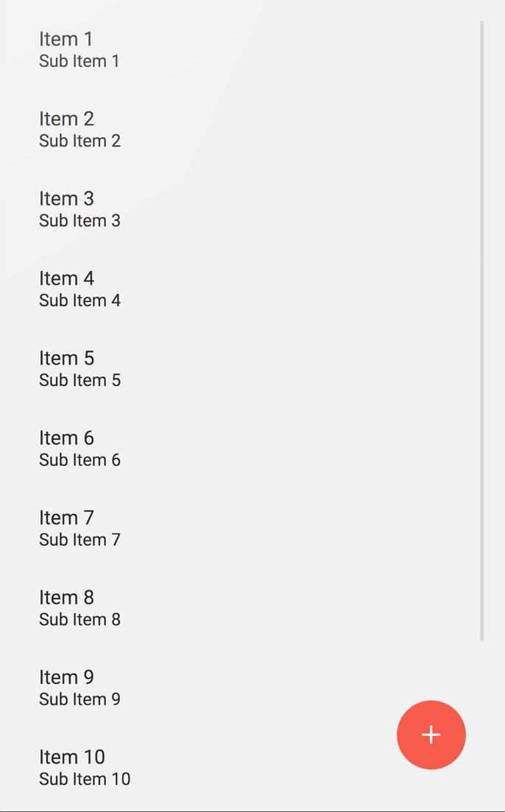
Task: Select the Item 1 list entry
Action: (66, 39)
